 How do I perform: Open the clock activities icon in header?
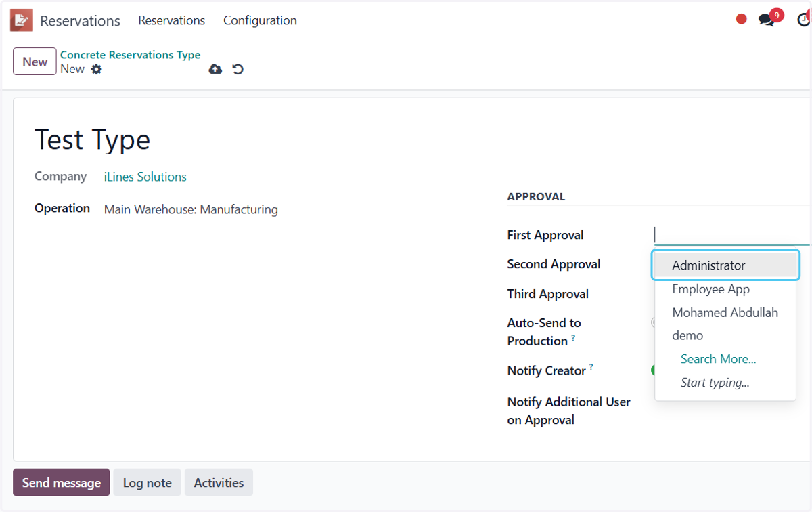(x=803, y=20)
